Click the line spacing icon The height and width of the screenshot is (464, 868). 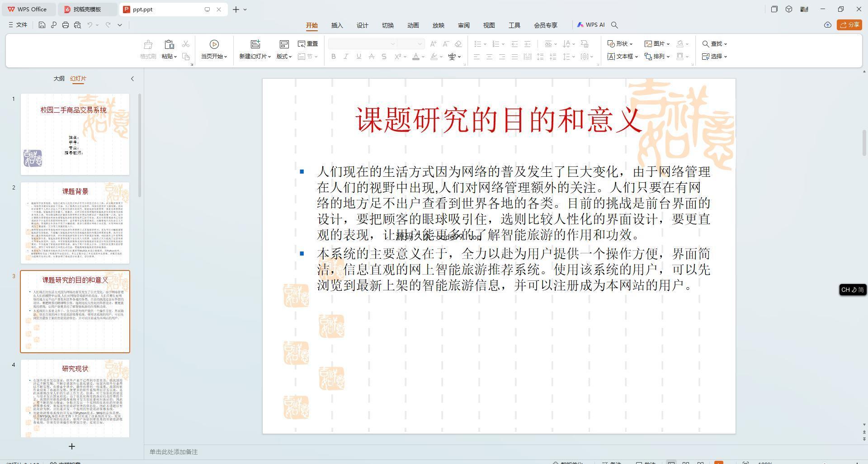567,57
